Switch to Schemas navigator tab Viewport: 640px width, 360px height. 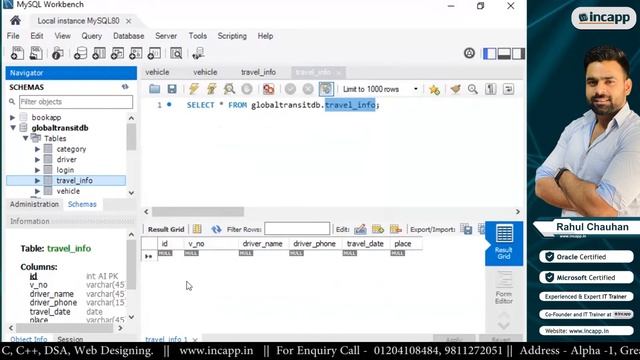pos(82,204)
